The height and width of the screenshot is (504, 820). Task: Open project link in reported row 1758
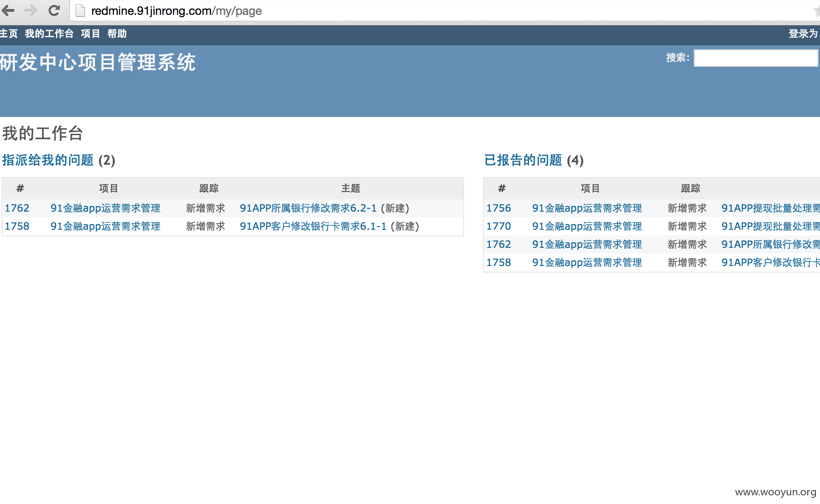[587, 263]
